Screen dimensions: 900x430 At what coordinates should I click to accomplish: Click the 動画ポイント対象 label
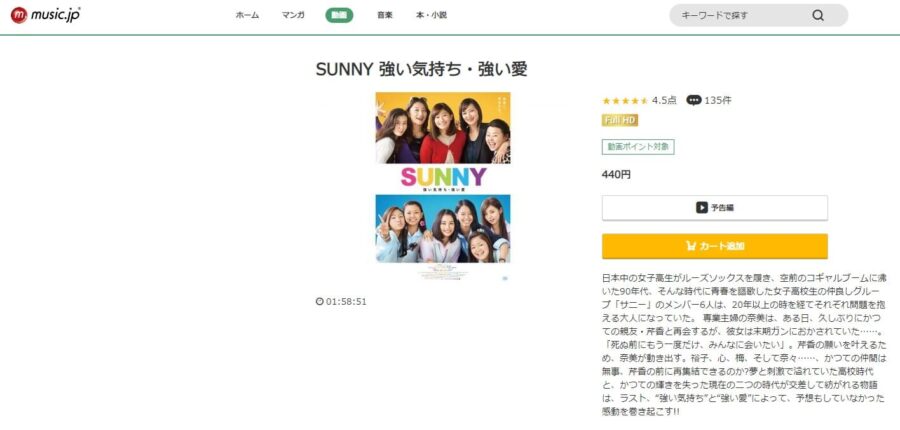tap(638, 147)
